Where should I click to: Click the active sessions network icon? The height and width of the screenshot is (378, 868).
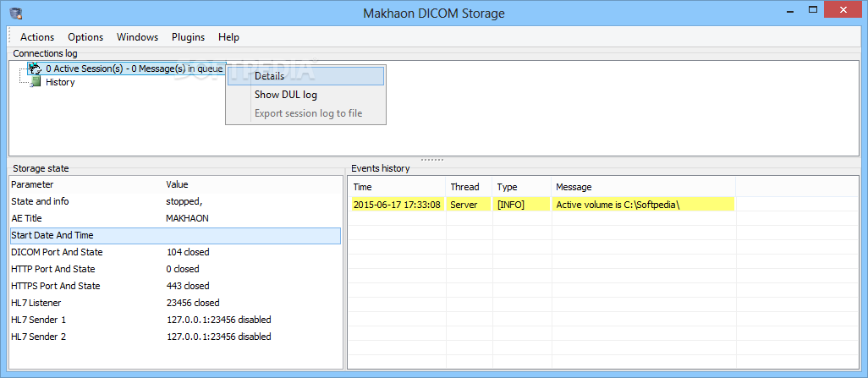[x=36, y=68]
